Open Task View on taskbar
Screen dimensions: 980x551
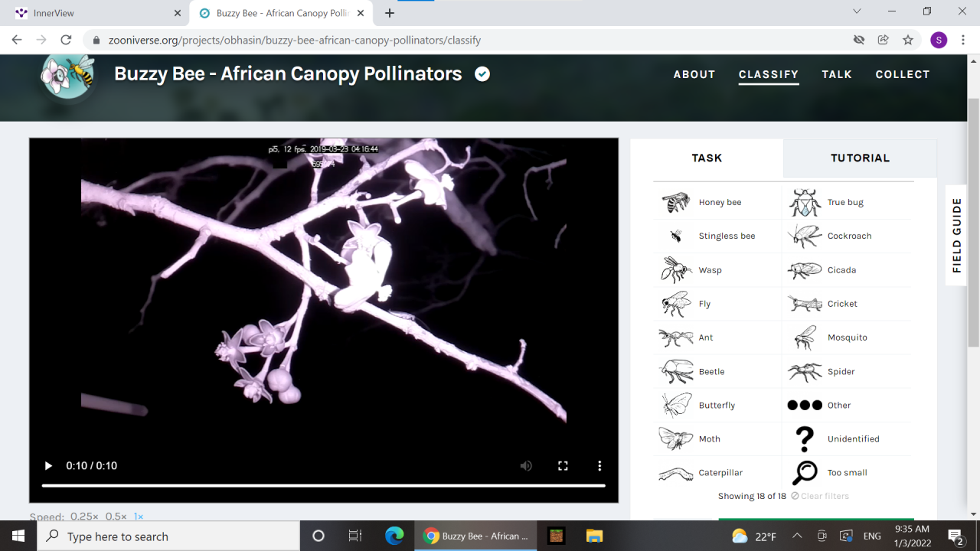pos(355,536)
